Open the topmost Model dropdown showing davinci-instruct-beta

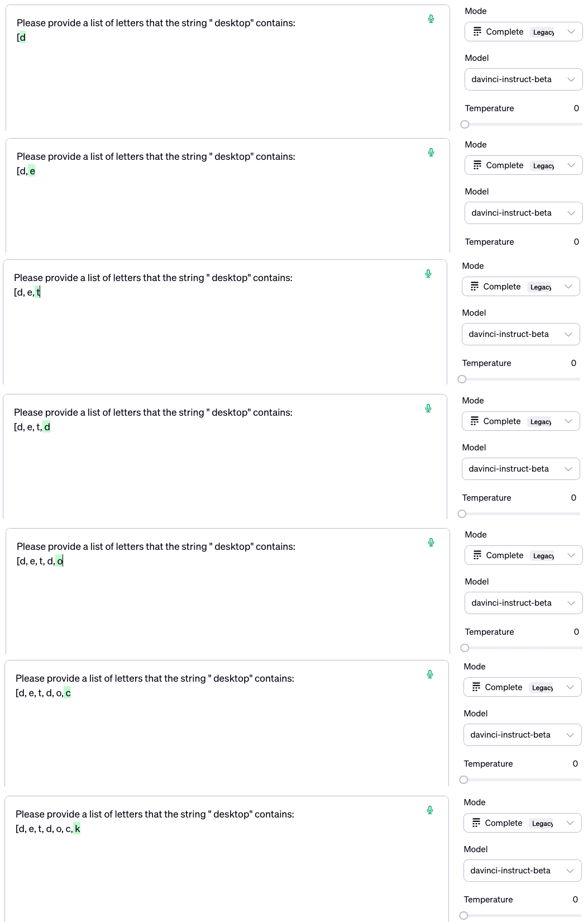(x=523, y=79)
